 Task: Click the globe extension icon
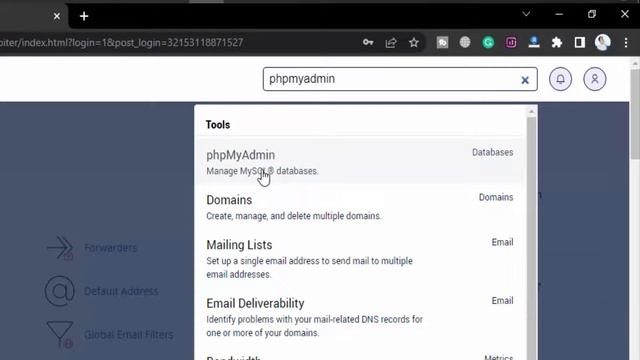coord(465,42)
